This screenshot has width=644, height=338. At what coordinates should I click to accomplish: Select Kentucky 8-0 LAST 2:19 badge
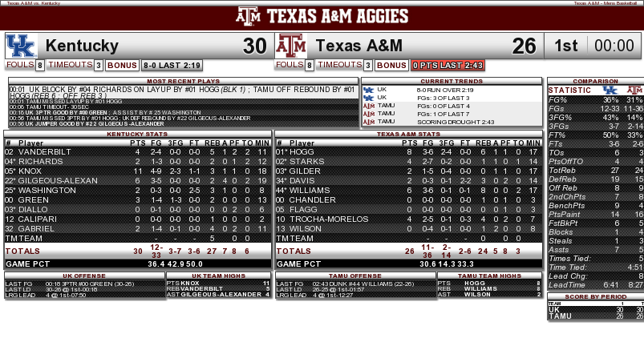(x=172, y=65)
